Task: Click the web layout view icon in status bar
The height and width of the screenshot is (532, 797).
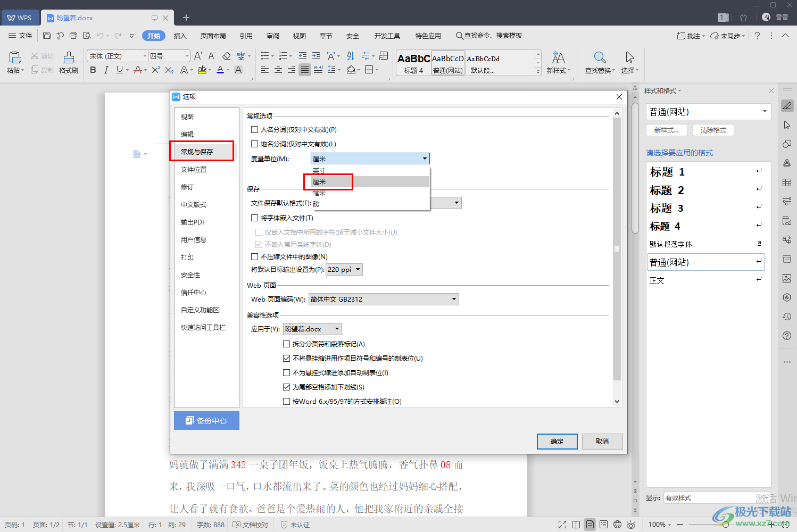Action: pyautogui.click(x=617, y=525)
